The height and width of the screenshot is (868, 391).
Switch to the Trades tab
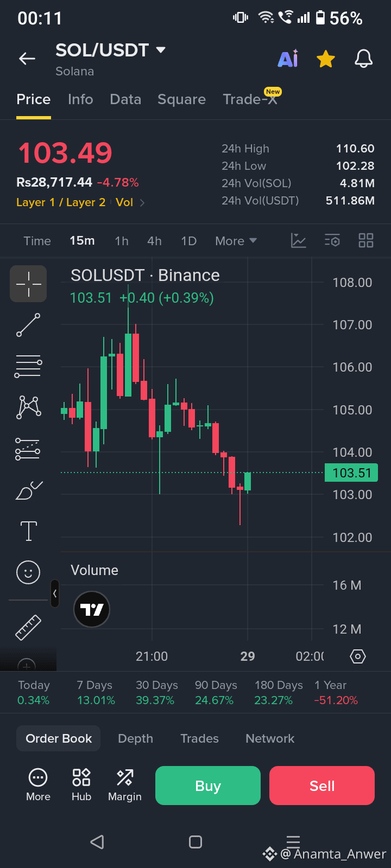[x=199, y=738]
